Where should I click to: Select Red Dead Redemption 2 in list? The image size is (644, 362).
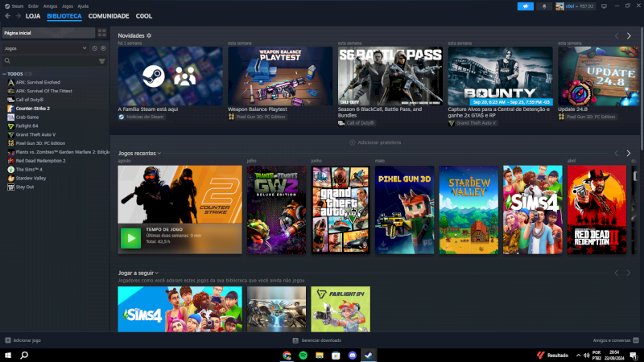pyautogui.click(x=41, y=161)
